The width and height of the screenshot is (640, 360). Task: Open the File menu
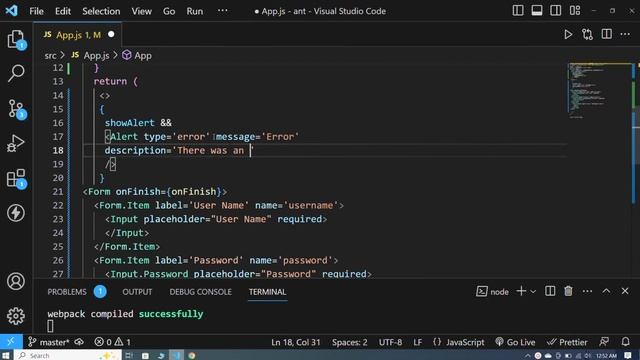[x=36, y=11]
